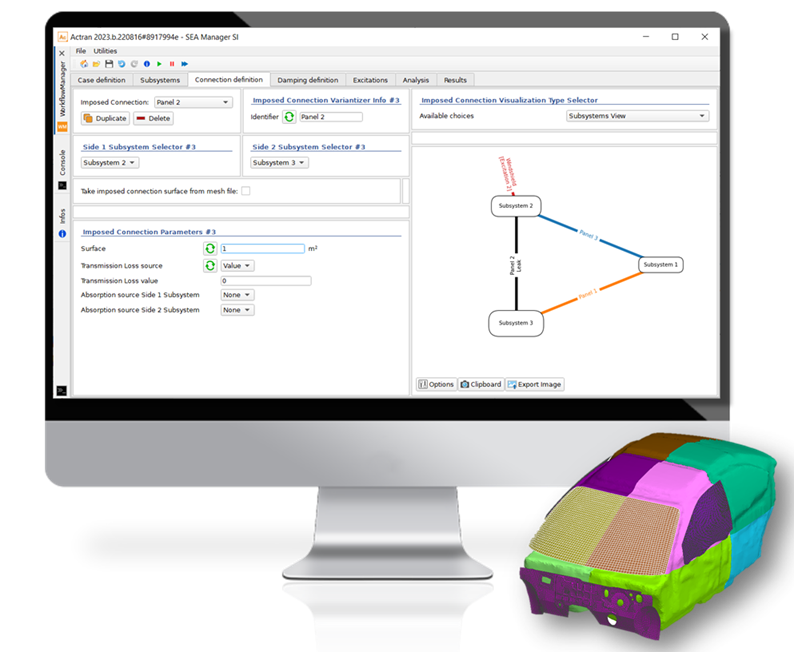
Task: Click the Identifier green refresh icon
Action: [x=289, y=117]
